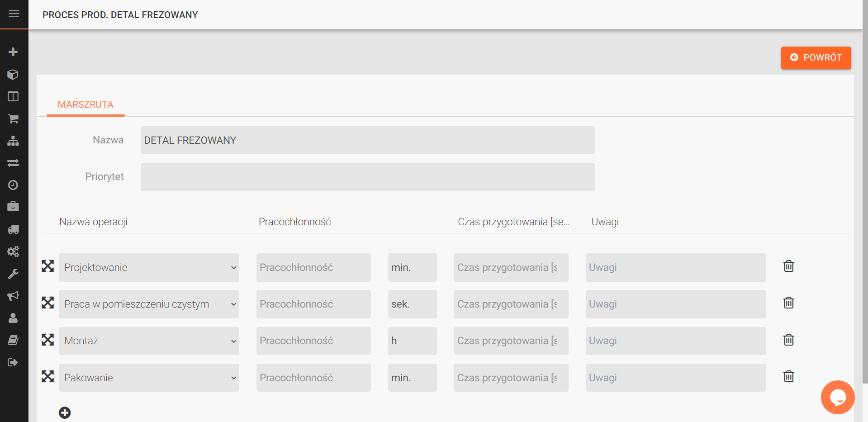Click drag handle of Montaż row
The height and width of the screenshot is (422, 868).
click(x=48, y=340)
